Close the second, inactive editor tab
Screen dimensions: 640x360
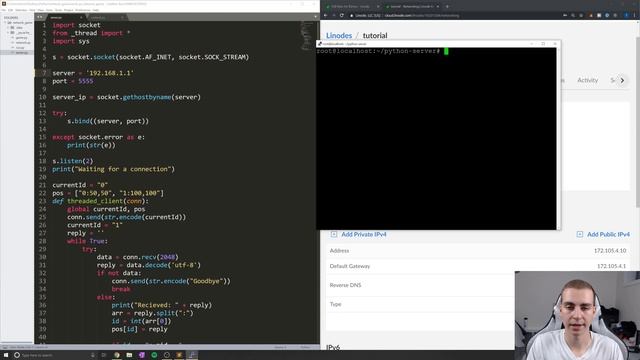pos(122,18)
